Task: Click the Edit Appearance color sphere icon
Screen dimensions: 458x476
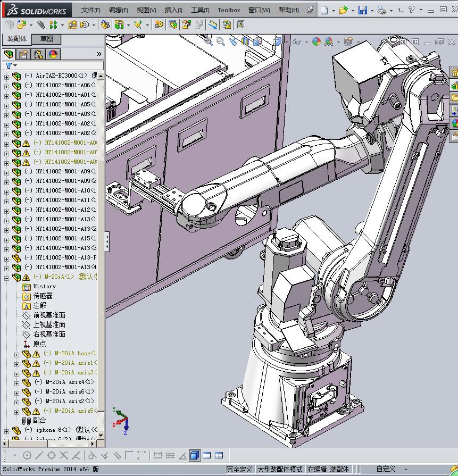Action: 317,41
